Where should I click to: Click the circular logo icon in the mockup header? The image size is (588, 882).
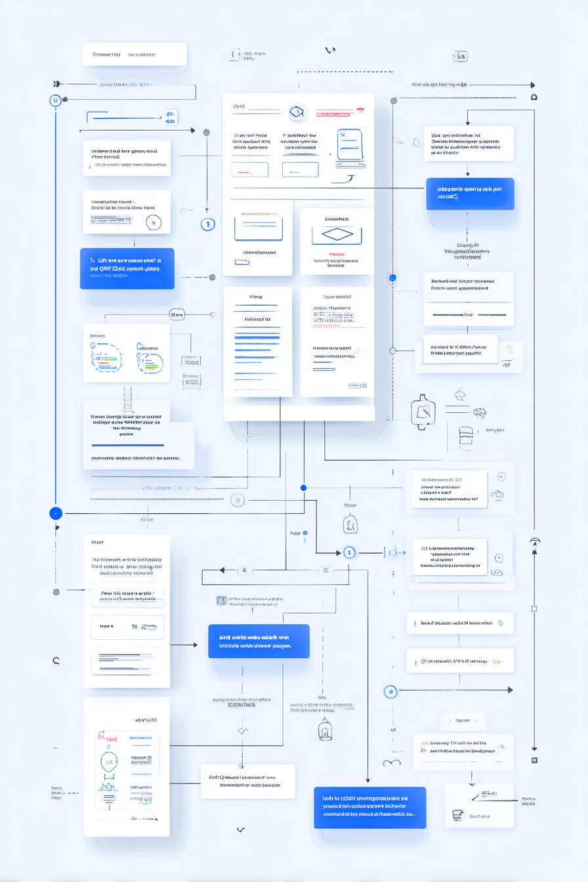click(x=299, y=112)
